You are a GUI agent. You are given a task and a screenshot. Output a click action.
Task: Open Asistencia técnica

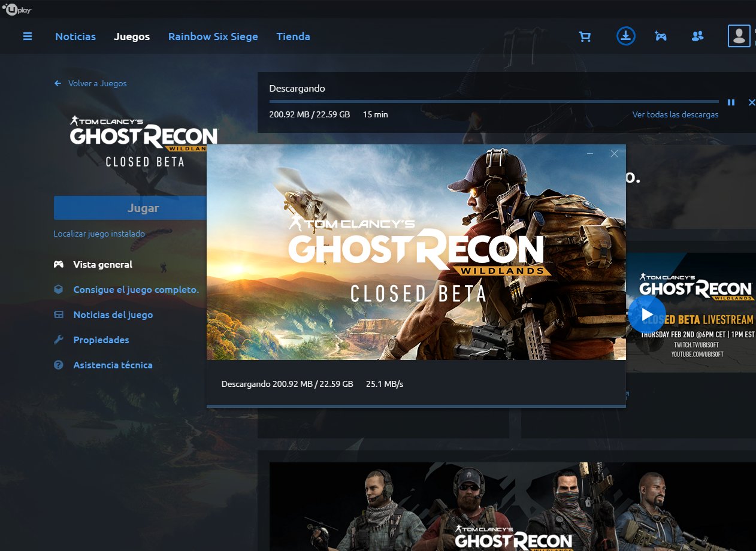coord(113,365)
